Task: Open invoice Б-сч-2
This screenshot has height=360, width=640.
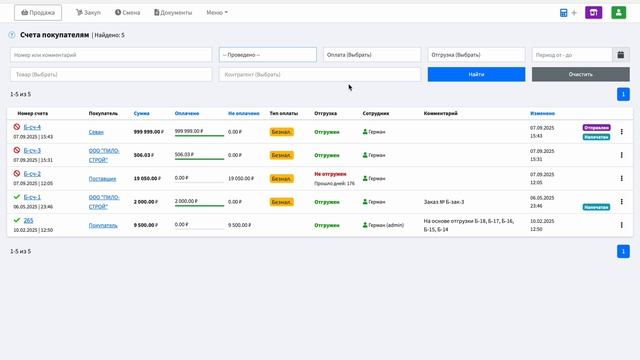Action: pyautogui.click(x=32, y=174)
